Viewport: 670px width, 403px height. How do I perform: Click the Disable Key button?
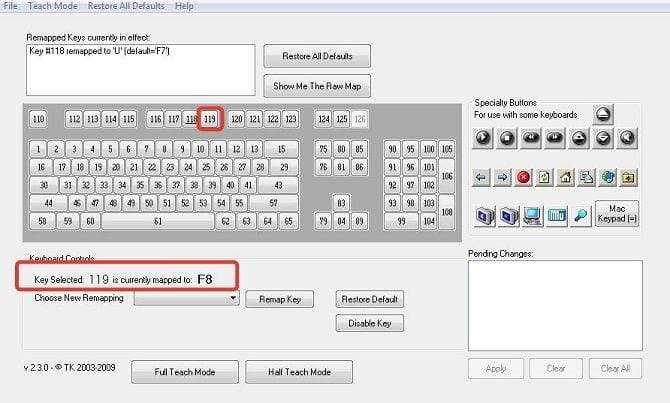370,323
